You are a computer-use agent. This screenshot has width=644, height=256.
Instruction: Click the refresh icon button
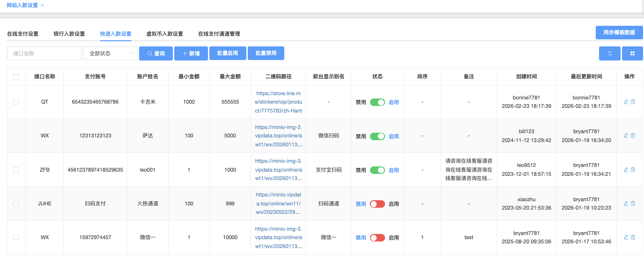tap(609, 53)
